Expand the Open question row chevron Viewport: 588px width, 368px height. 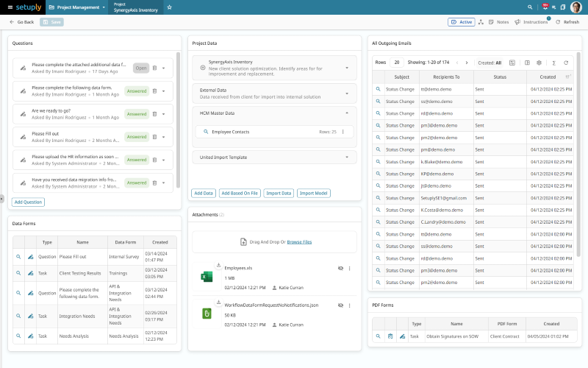(x=163, y=68)
